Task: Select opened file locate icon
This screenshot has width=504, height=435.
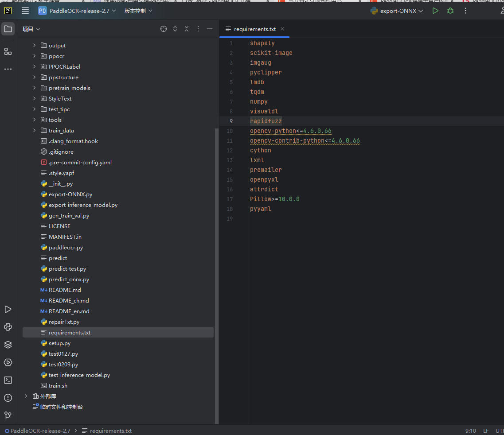Action: 164,29
